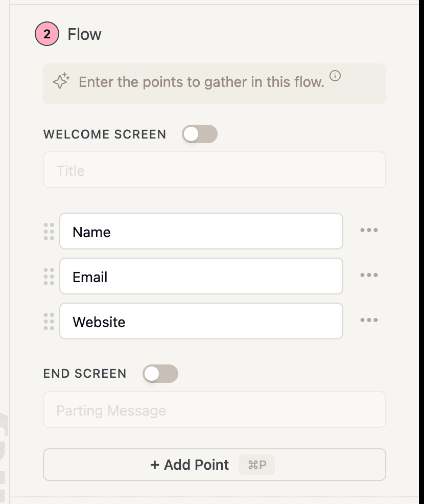The image size is (424, 504).
Task: Click the pink step 2 badge
Action: [46, 34]
